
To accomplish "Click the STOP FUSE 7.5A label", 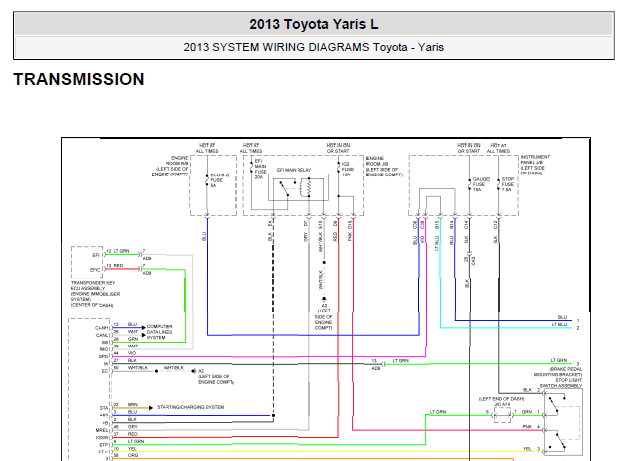I will click(x=507, y=184).
